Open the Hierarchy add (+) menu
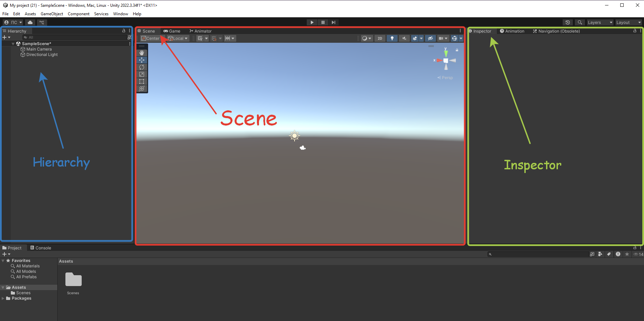 coord(6,37)
